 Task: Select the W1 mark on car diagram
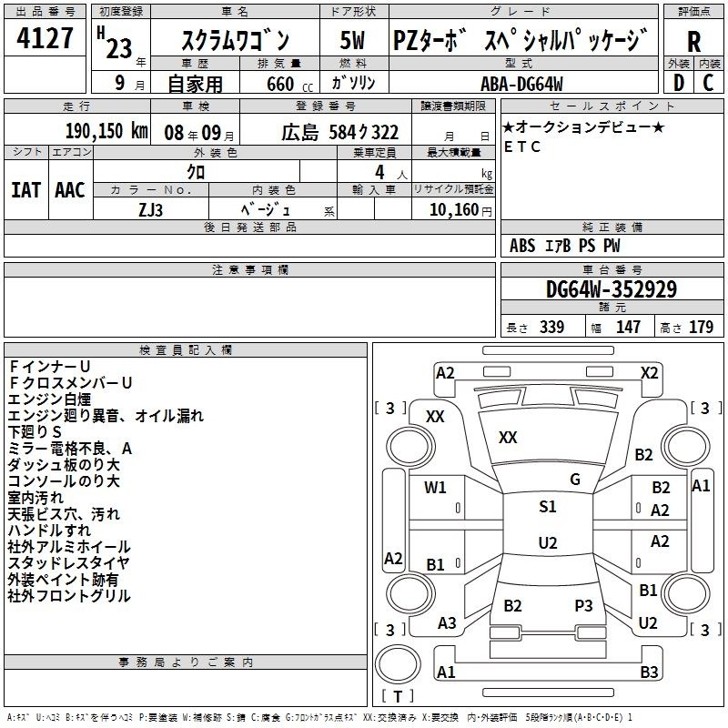tap(435, 488)
